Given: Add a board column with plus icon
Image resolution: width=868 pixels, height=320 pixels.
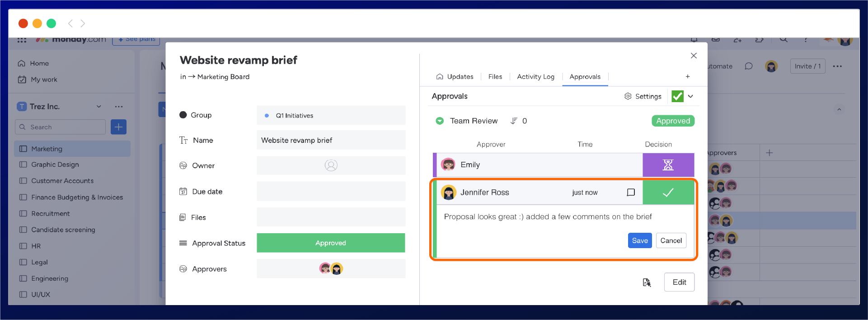Looking at the screenshot, I should pyautogui.click(x=769, y=153).
